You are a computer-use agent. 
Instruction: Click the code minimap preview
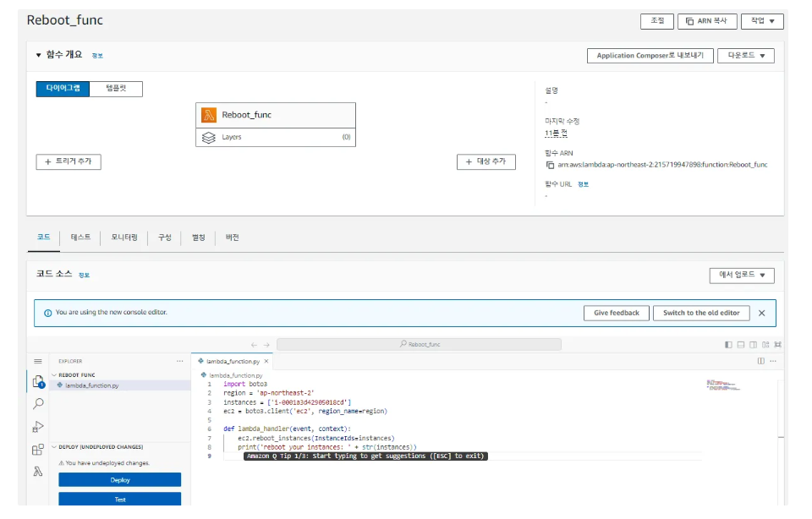(x=723, y=385)
